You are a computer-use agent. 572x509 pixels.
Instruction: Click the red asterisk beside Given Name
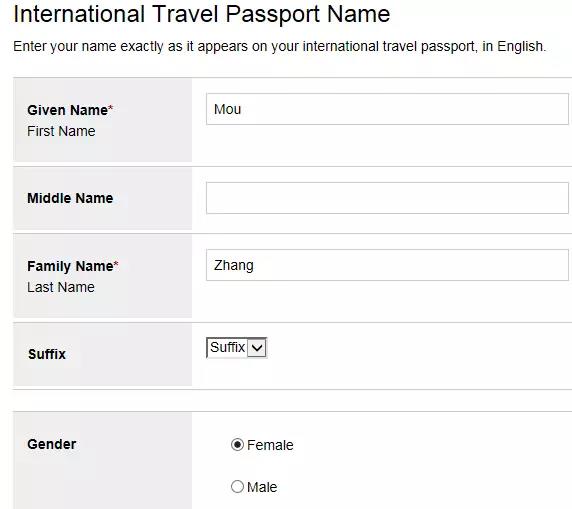coord(111,108)
